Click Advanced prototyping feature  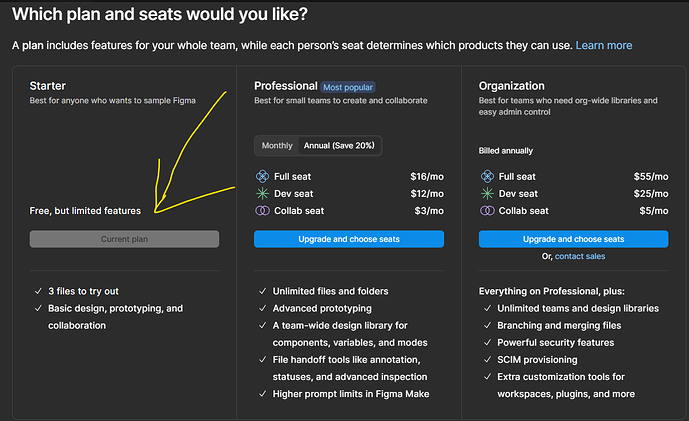322,308
